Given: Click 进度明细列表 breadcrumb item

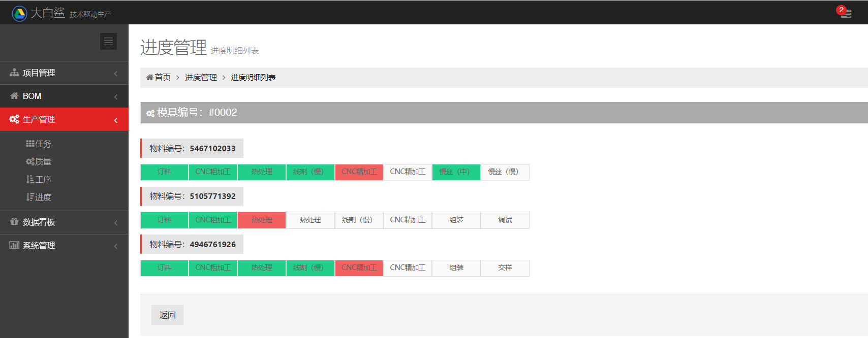Looking at the screenshot, I should pos(253,77).
